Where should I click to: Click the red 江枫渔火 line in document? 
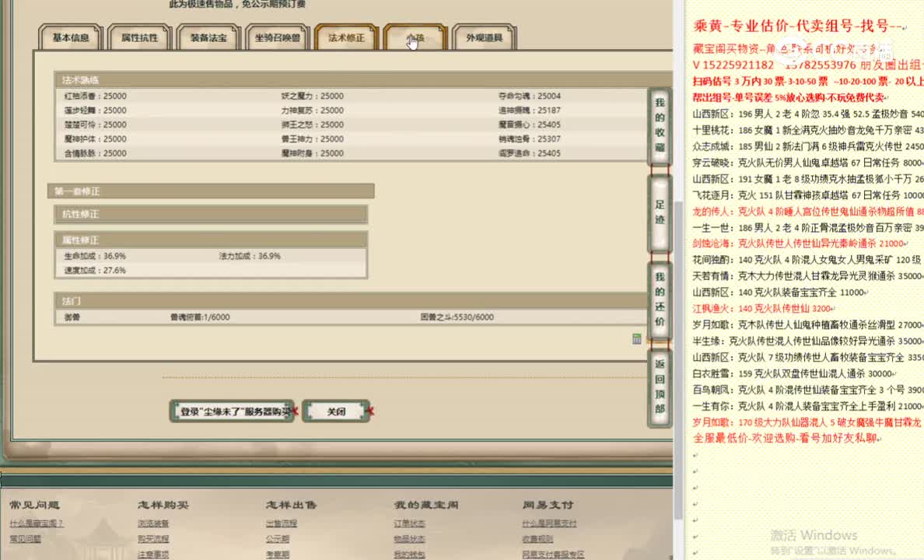pos(764,308)
